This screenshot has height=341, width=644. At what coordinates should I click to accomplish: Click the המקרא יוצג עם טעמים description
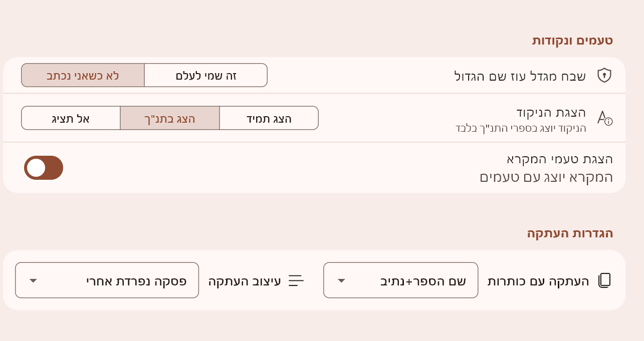546,177
